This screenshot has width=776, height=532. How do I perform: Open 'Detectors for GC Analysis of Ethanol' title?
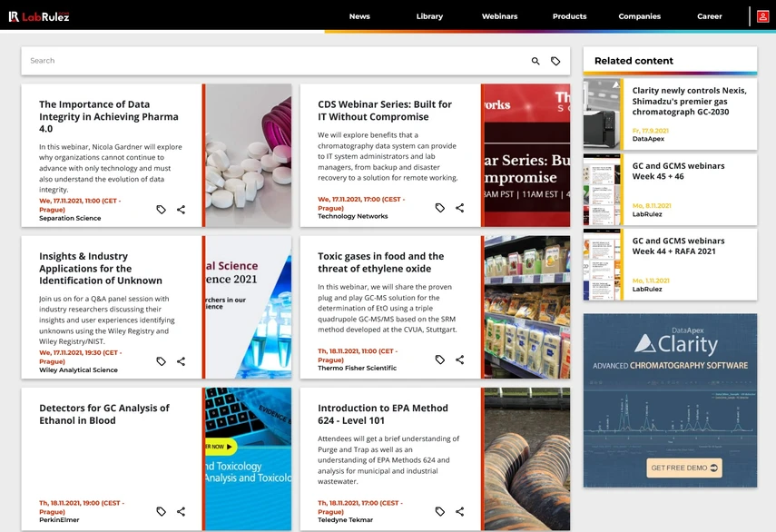point(104,414)
